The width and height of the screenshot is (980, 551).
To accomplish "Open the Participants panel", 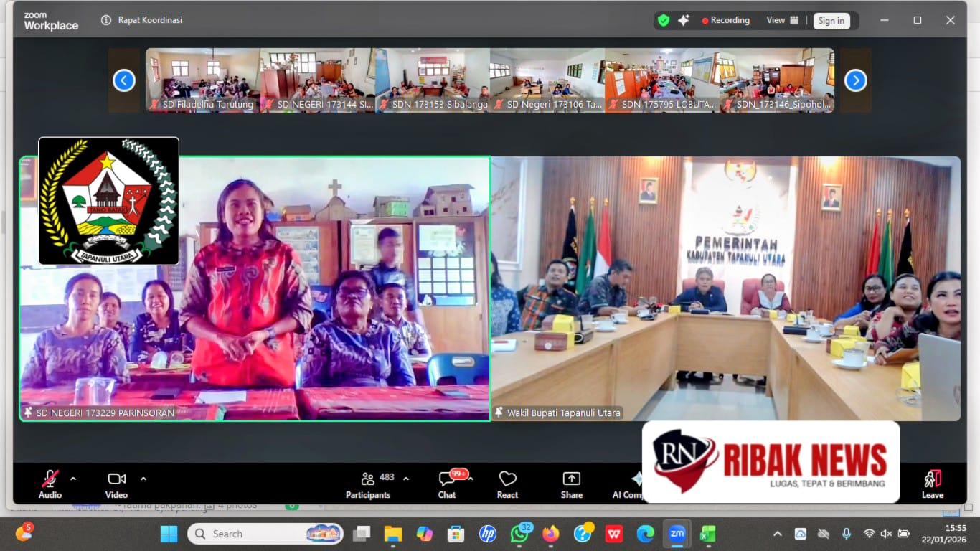I will [x=369, y=484].
